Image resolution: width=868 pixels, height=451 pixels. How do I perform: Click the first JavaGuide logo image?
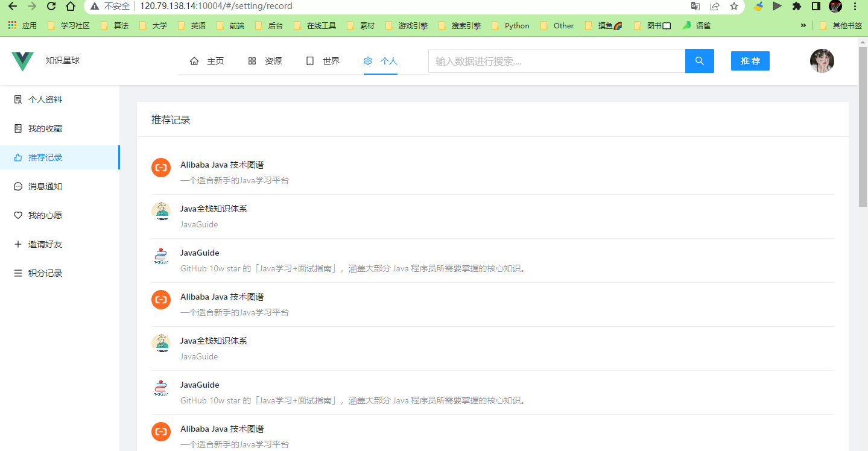point(161,256)
